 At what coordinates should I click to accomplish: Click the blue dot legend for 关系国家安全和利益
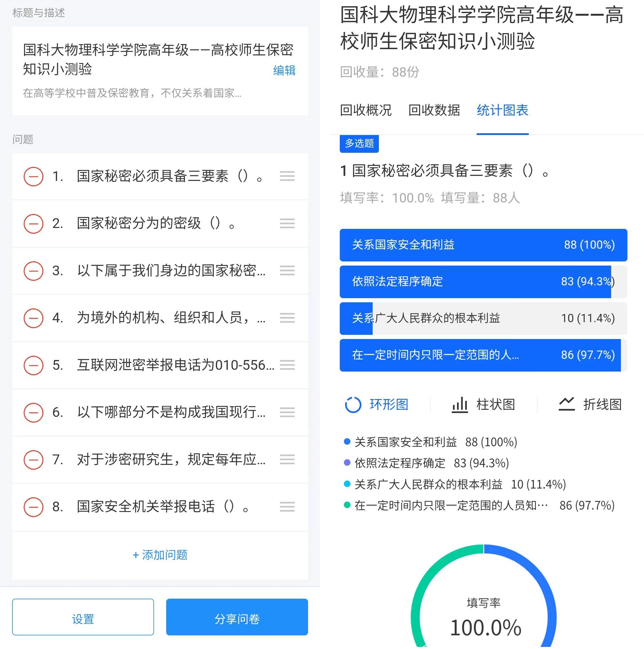point(347,442)
